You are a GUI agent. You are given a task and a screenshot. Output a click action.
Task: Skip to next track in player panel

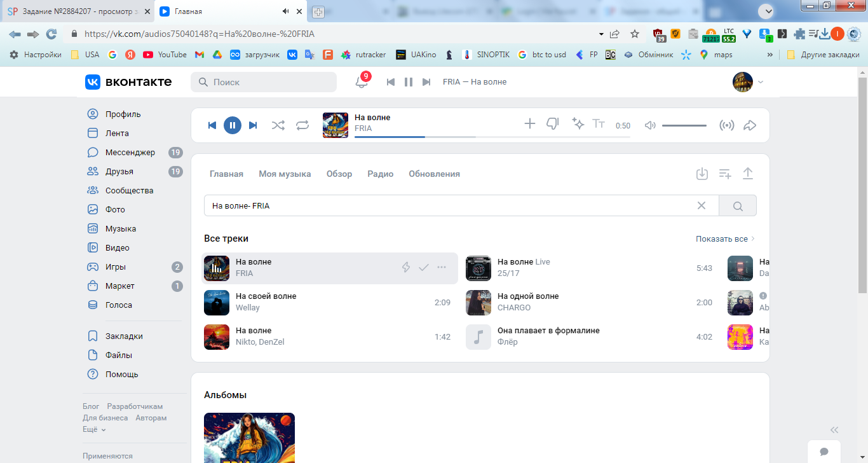coord(253,125)
